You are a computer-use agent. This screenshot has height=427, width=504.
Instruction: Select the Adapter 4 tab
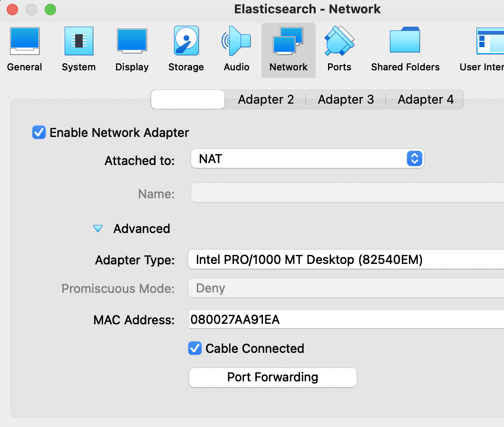425,99
